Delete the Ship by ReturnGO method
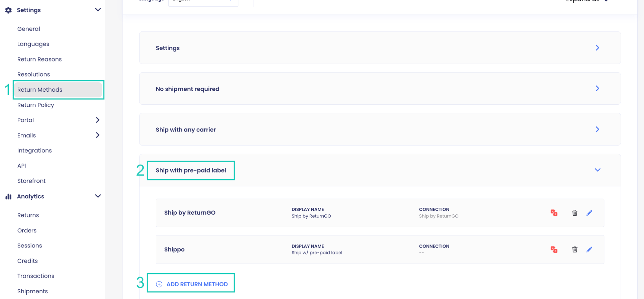Image resolution: width=644 pixels, height=299 pixels. click(x=575, y=213)
